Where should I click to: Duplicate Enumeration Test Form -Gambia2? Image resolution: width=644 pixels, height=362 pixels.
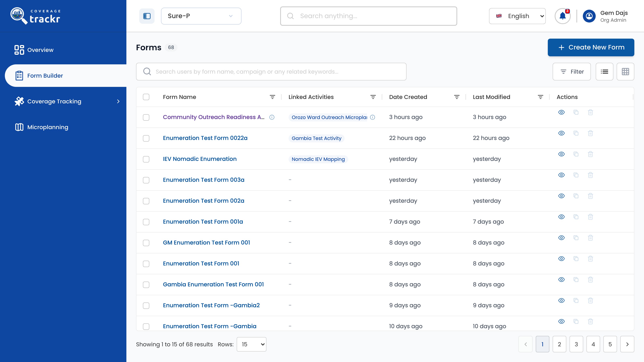click(x=576, y=300)
